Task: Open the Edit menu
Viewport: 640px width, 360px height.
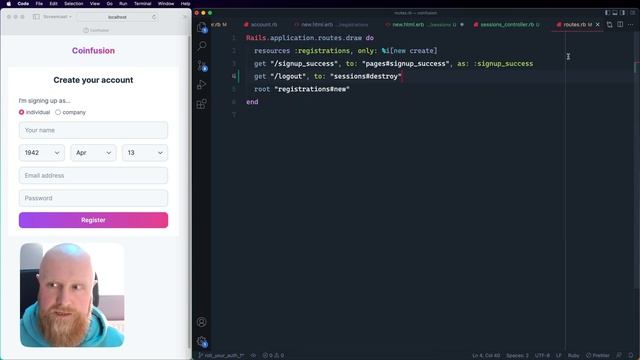Action: click(53, 4)
